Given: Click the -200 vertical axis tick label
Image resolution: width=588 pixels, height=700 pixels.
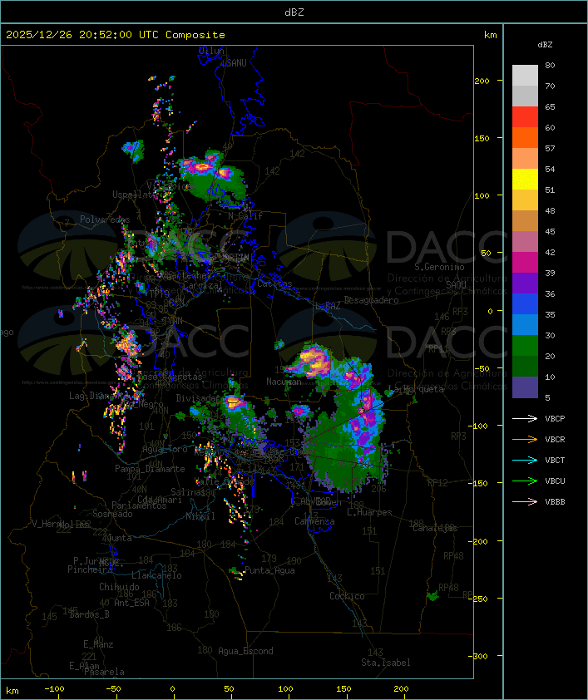Looking at the screenshot, I should point(480,541).
